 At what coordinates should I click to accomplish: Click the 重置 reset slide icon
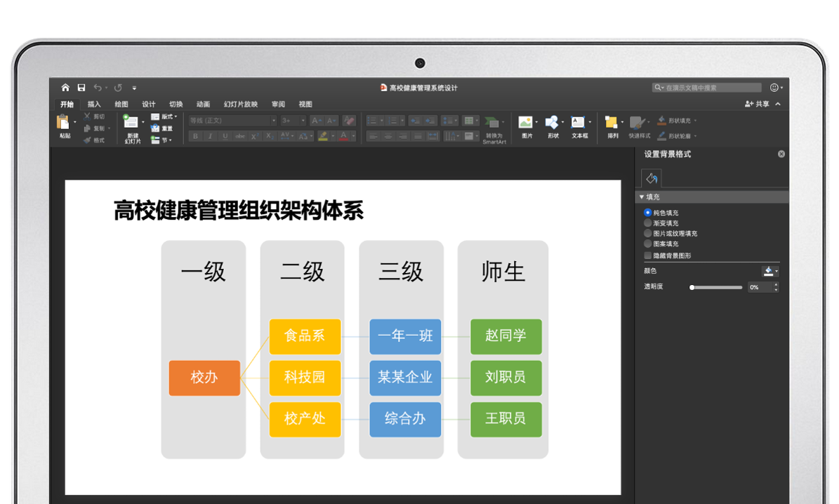(155, 128)
